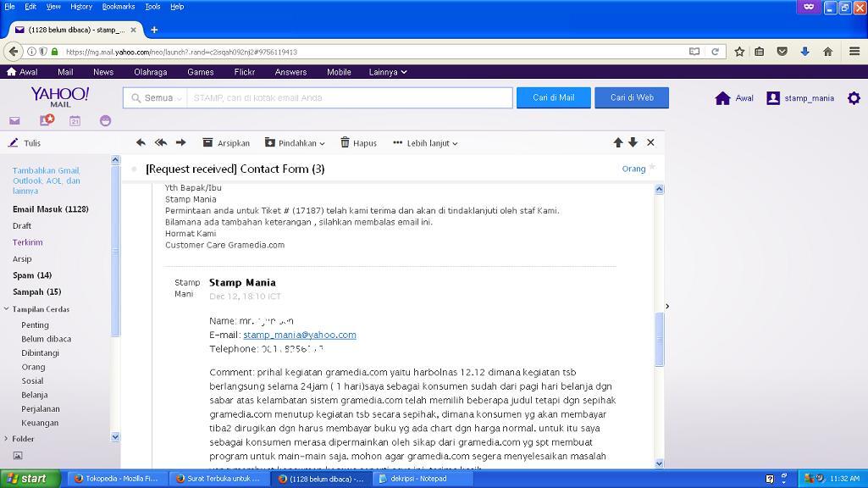Open the contacts icon with star badge
This screenshot has height=488, width=868.
click(47, 119)
